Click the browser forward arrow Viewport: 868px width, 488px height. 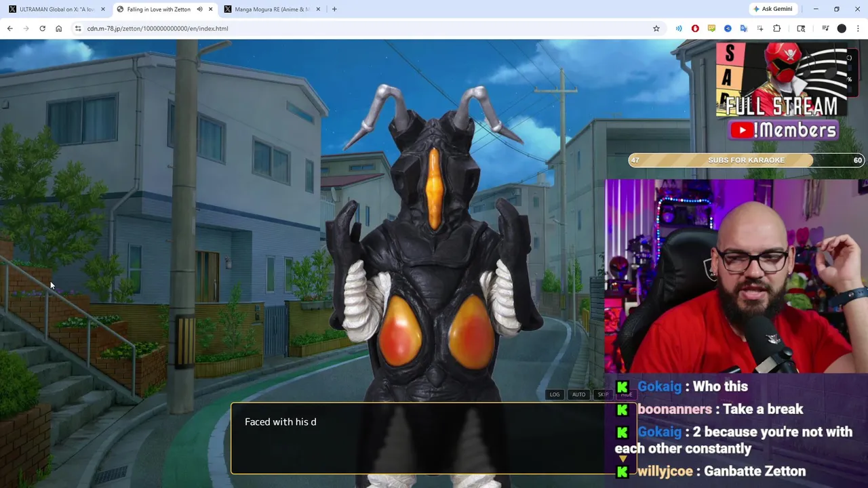coord(26,28)
